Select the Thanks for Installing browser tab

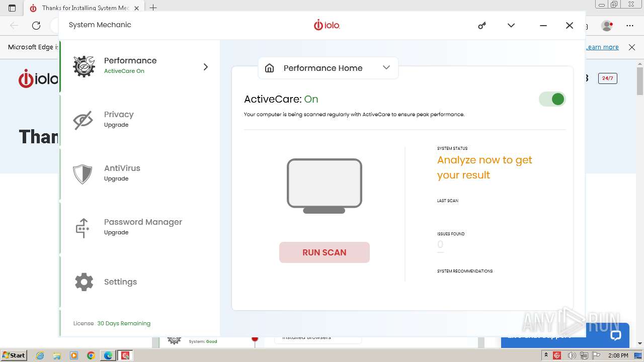click(x=84, y=8)
